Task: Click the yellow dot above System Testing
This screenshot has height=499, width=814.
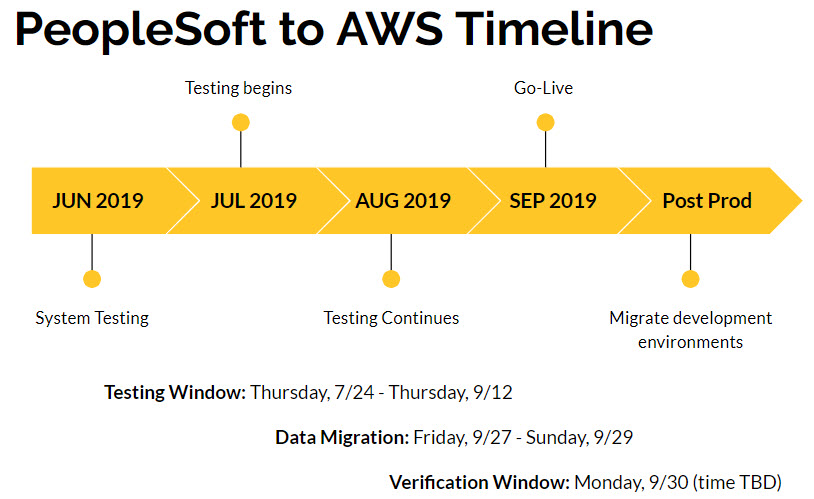Action: point(92,279)
